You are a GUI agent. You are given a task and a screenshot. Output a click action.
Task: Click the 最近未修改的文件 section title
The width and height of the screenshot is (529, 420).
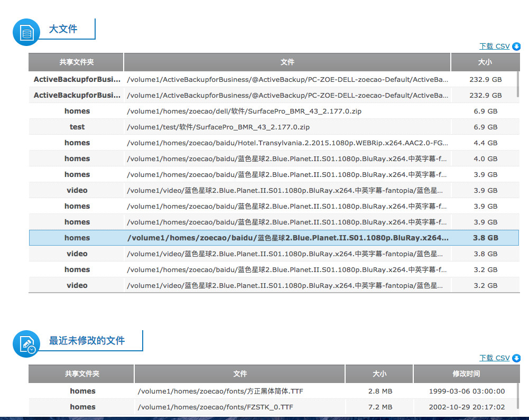pyautogui.click(x=87, y=341)
